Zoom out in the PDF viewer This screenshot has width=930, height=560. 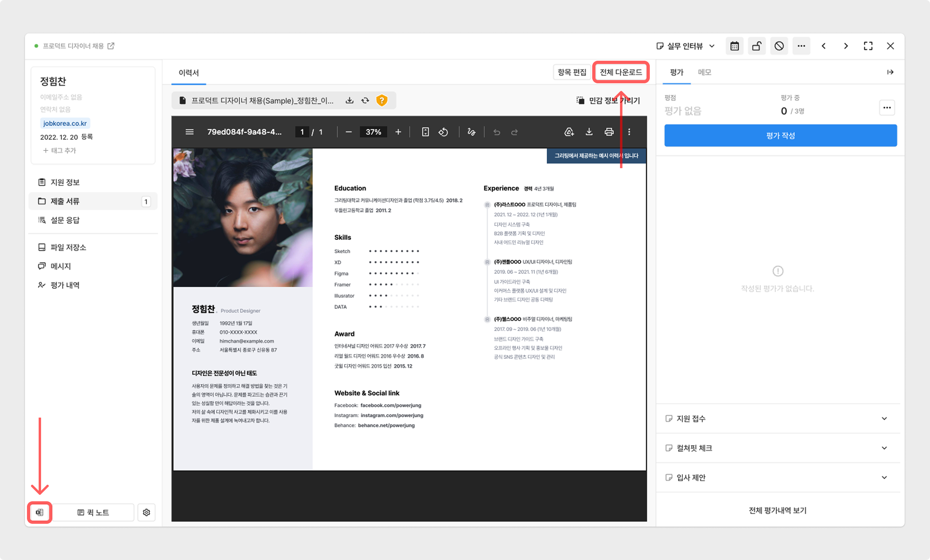(x=349, y=132)
